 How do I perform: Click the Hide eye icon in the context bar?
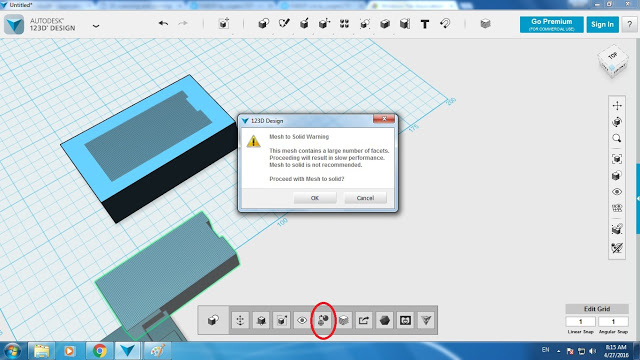click(x=302, y=320)
